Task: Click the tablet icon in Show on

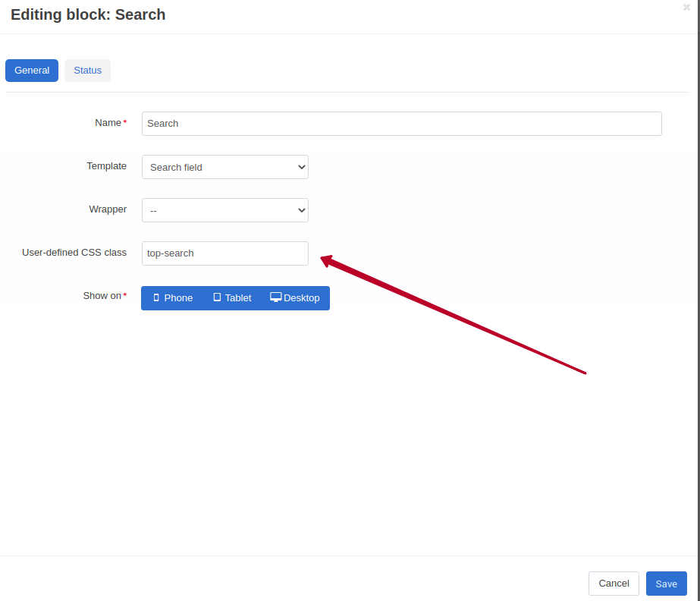Action: [x=217, y=297]
